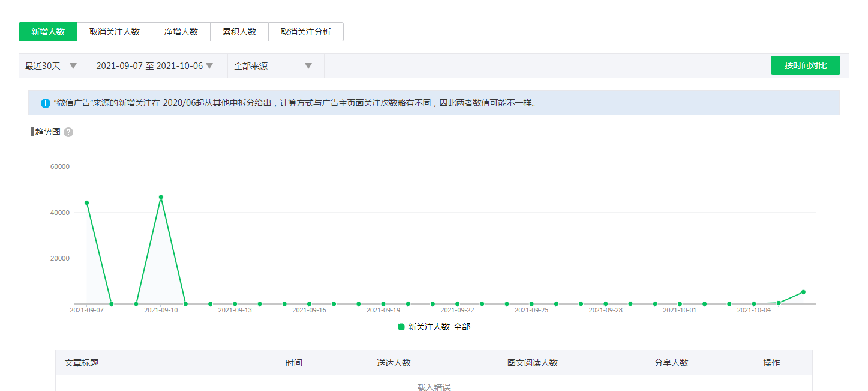Click the blue info icon in notice

45,103
